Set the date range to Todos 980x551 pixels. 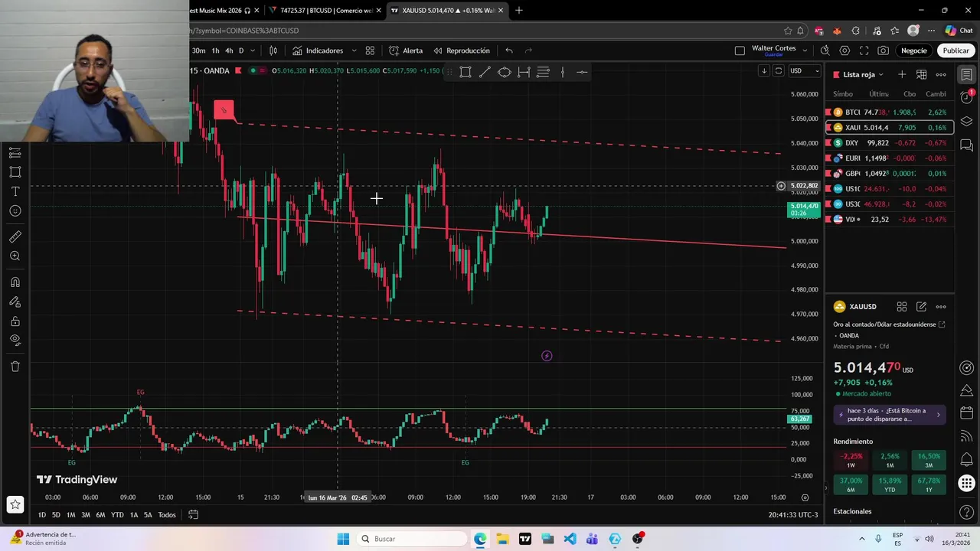point(167,515)
